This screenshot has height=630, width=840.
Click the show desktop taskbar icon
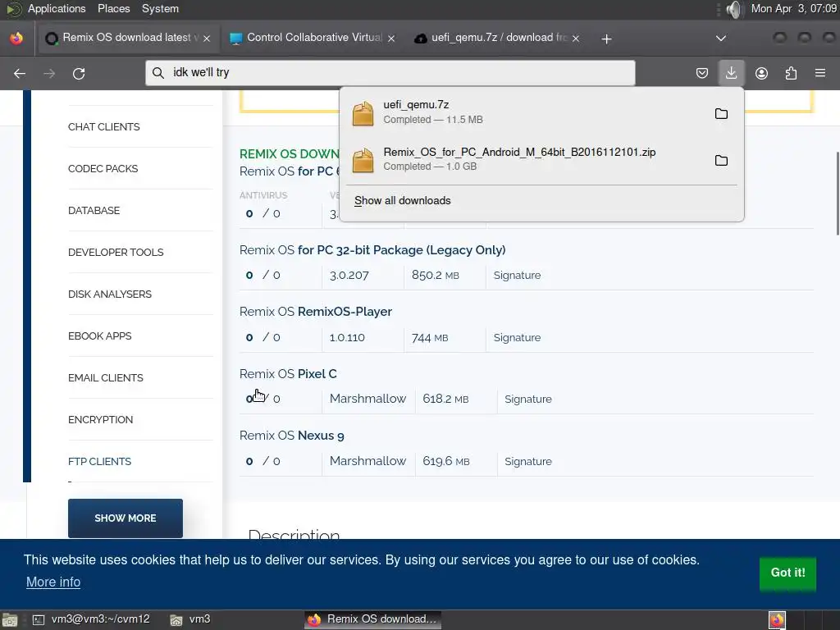pyautogui.click(x=10, y=620)
